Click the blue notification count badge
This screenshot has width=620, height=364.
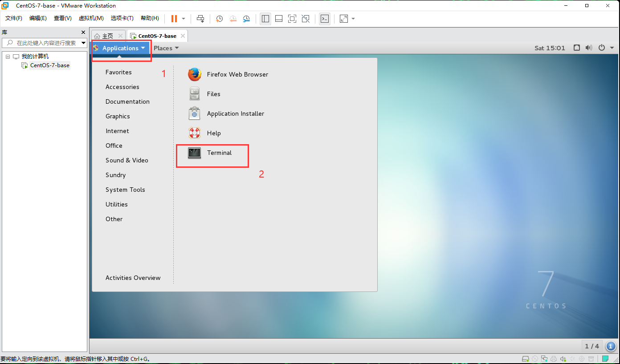[611, 346]
